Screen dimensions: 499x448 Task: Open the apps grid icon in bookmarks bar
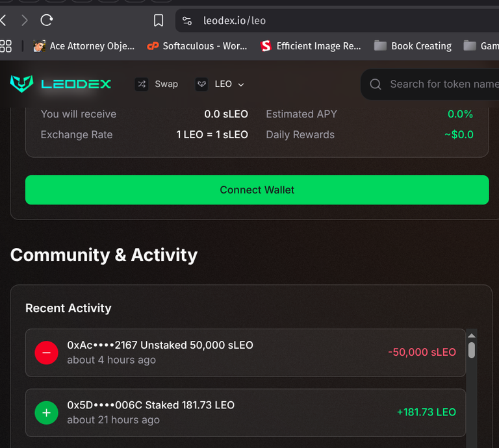(x=6, y=46)
